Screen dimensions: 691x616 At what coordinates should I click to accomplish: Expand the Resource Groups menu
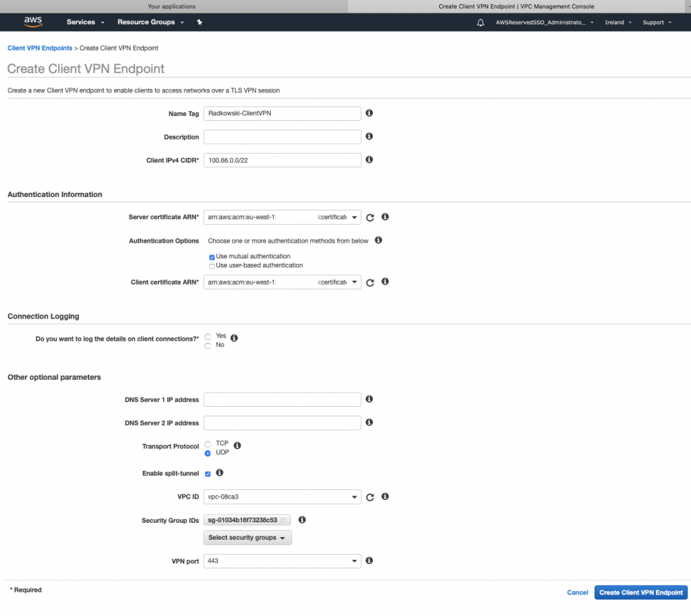(x=150, y=22)
